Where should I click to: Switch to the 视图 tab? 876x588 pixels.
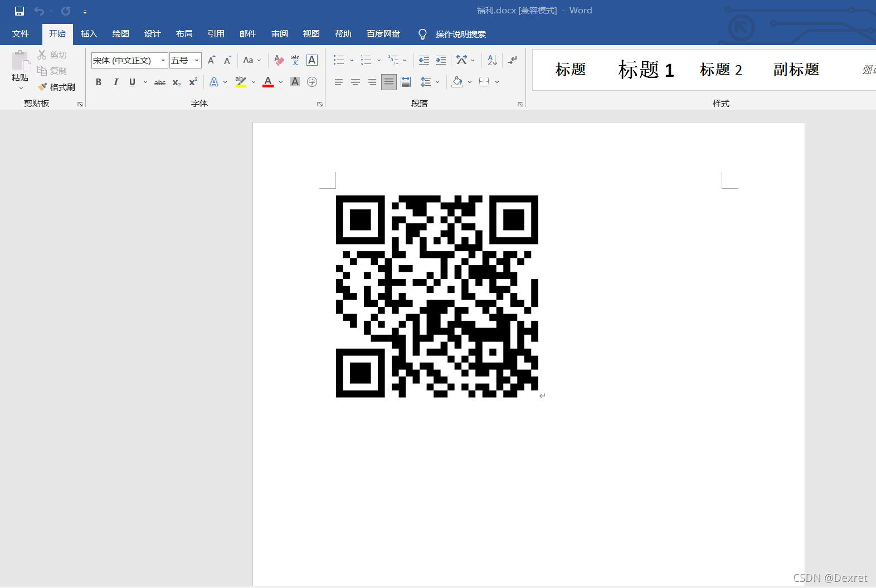coord(312,34)
